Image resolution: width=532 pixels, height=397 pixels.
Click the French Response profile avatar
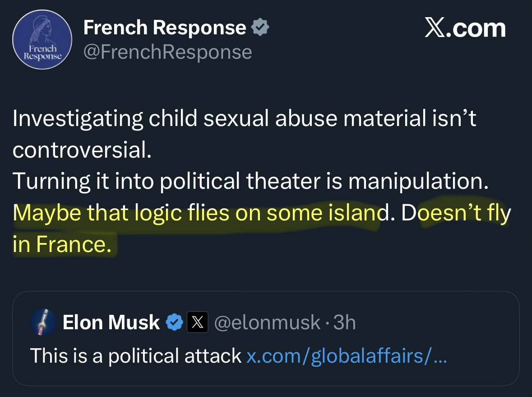(x=42, y=40)
